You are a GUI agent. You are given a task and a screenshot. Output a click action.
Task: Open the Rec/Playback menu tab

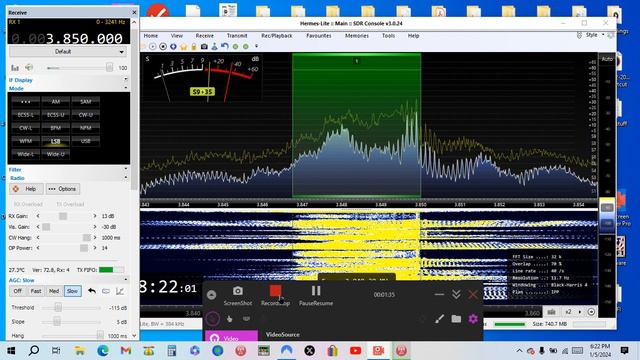pos(277,36)
